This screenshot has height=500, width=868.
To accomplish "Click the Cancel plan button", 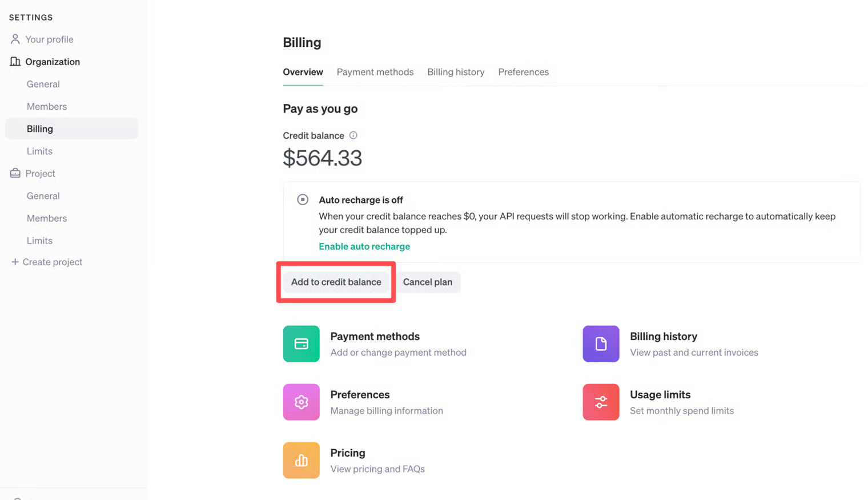I will (428, 282).
